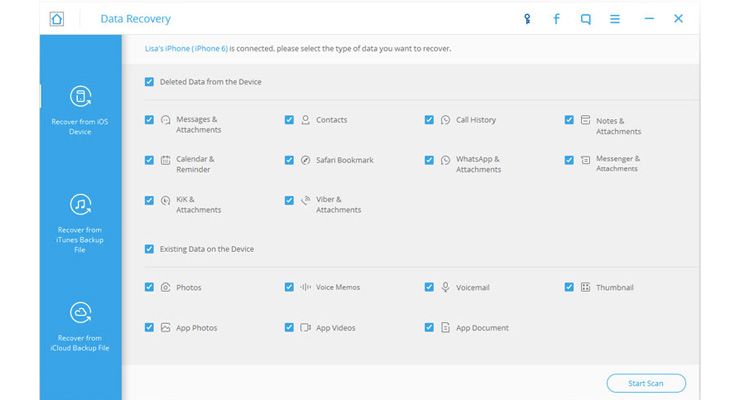740x400 pixels.
Task: Open the feedback chat icon
Action: click(x=585, y=18)
